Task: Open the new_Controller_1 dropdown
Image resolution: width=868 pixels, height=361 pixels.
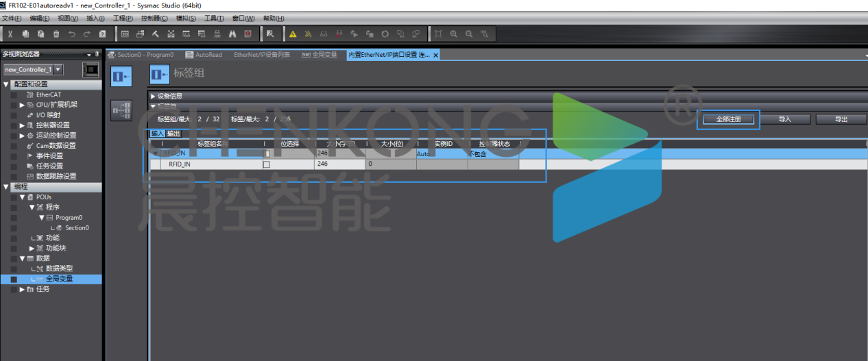Action: [x=58, y=69]
